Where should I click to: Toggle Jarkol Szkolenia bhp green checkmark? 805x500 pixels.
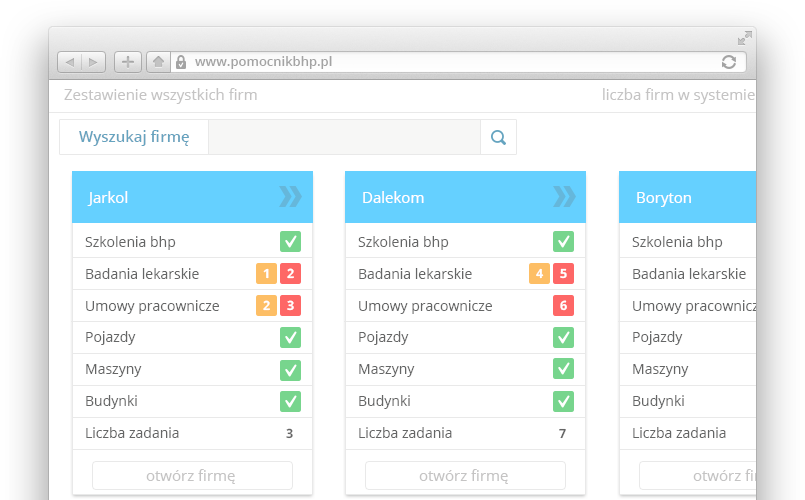pos(290,242)
